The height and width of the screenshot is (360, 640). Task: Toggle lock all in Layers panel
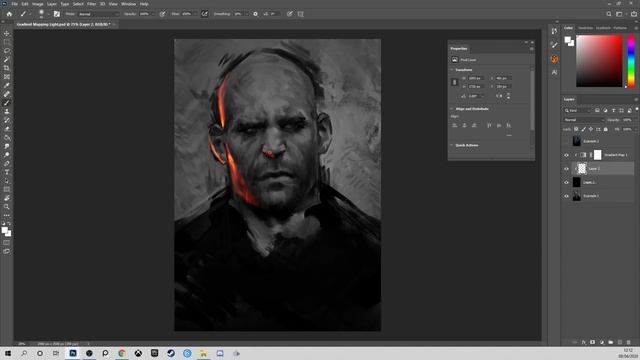(x=606, y=129)
